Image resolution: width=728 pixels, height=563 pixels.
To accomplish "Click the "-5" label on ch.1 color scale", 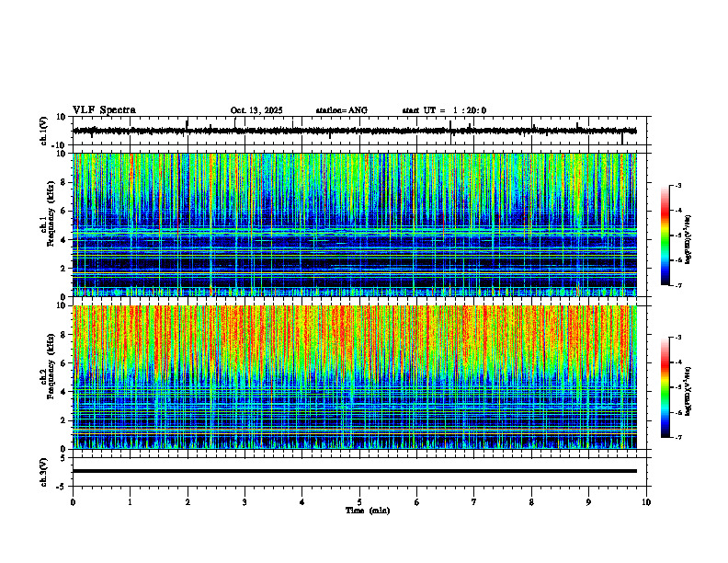I will pos(678,236).
